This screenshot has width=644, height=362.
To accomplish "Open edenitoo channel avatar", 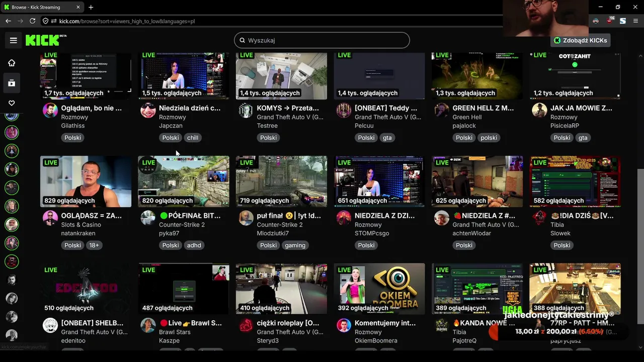I will pos(50,325).
